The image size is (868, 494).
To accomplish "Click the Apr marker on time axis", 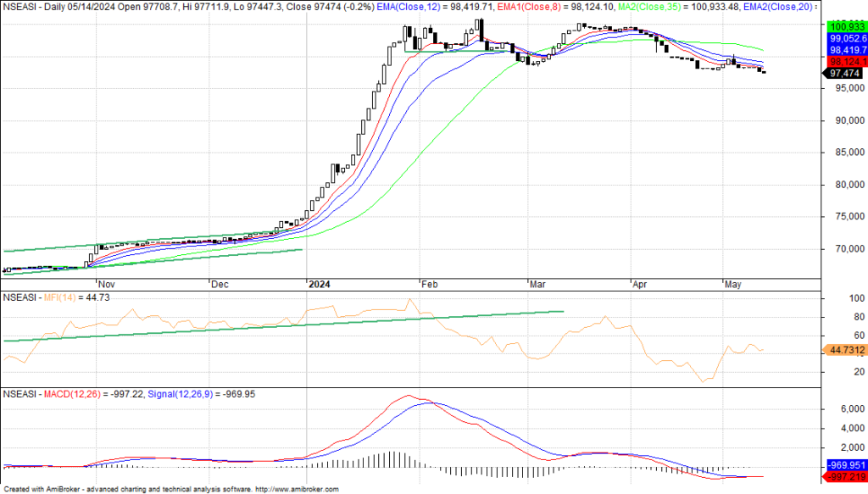I will click(643, 285).
